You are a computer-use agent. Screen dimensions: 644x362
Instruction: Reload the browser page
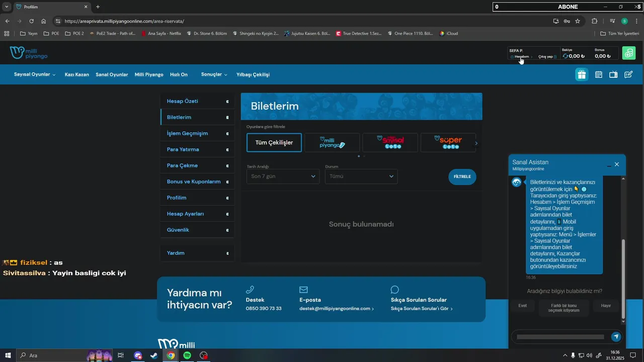click(x=31, y=21)
